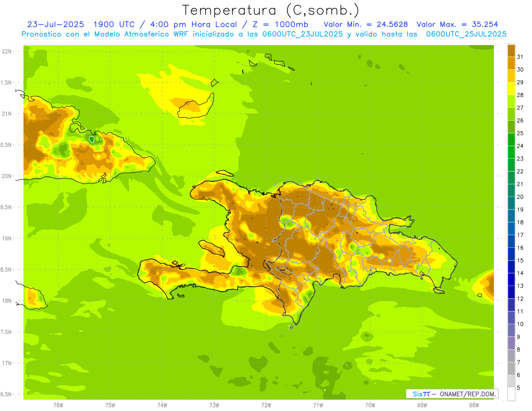532x411 pixels.
Task: Click yellow legend band between 28 and 29
Action: click(x=511, y=89)
